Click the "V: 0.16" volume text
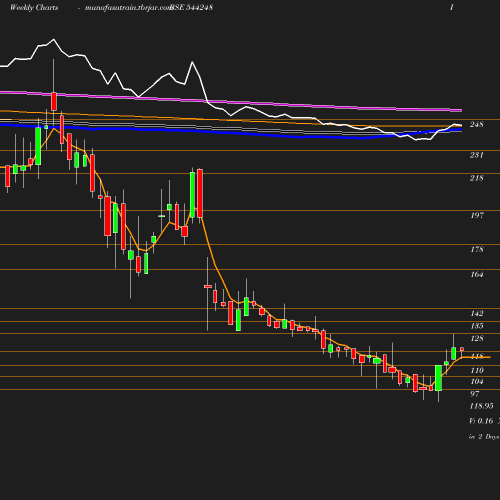This screenshot has width=500, height=500. (x=481, y=421)
